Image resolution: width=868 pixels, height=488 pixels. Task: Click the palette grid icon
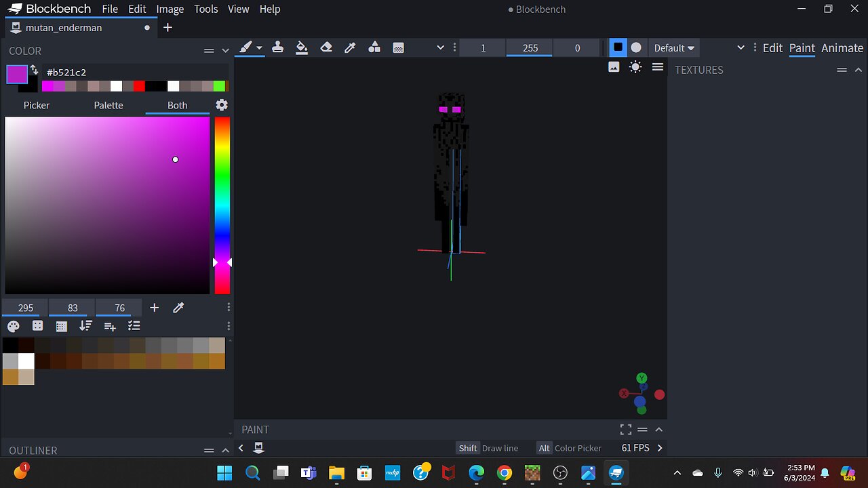(61, 326)
